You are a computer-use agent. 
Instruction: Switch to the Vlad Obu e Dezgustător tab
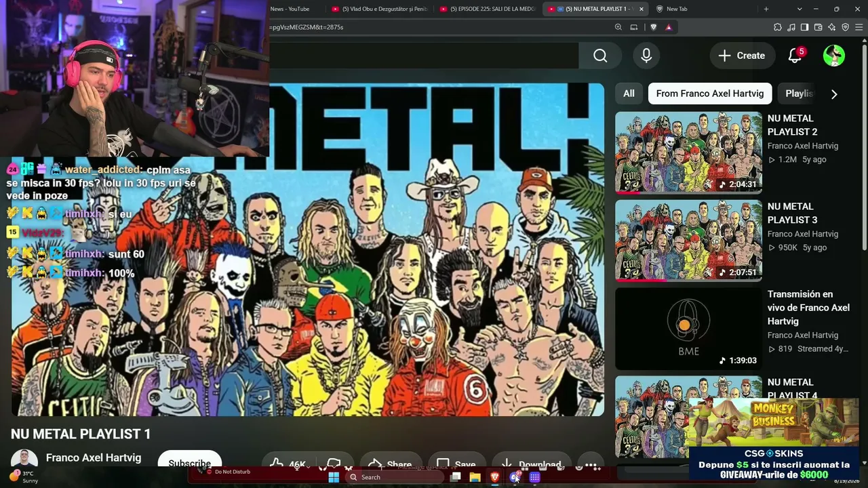pyautogui.click(x=380, y=9)
